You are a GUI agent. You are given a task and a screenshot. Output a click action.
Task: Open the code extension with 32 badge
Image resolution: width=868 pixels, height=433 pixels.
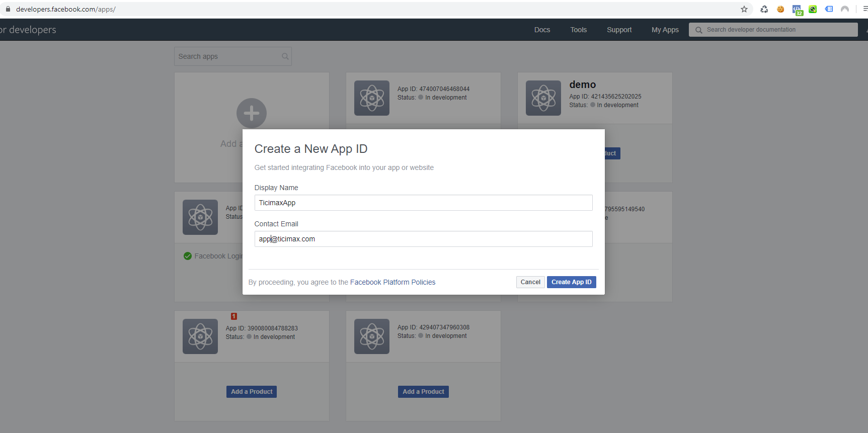797,10
